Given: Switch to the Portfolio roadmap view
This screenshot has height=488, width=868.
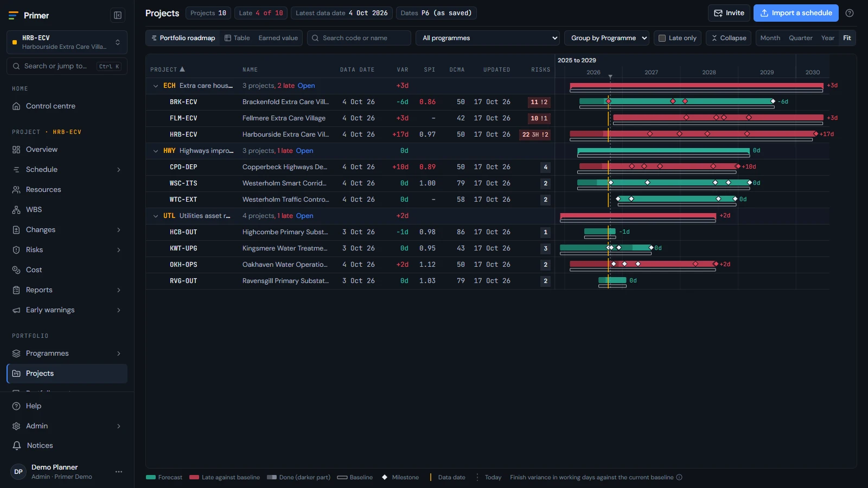Looking at the screenshot, I should click(183, 38).
